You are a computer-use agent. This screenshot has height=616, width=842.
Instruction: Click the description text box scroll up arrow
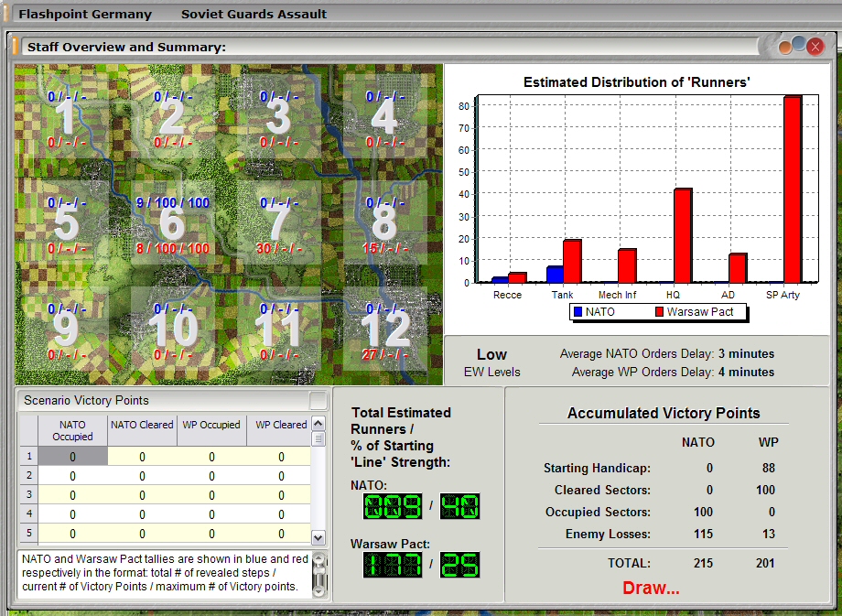(x=318, y=559)
